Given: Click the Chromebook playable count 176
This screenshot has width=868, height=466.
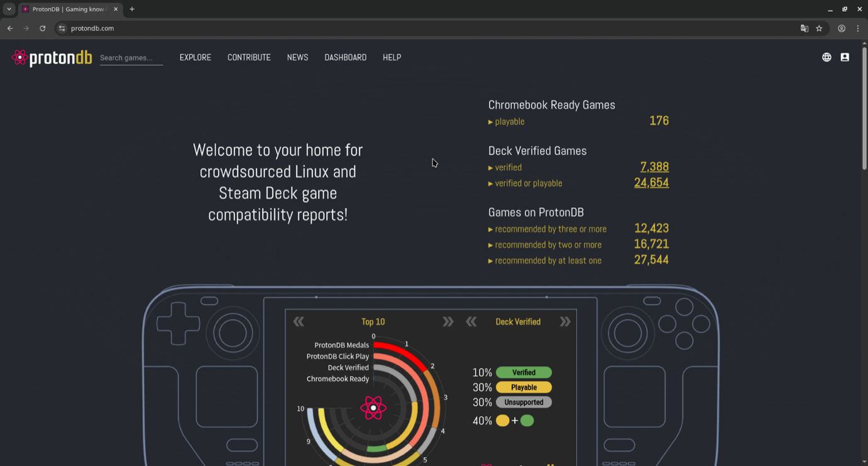Looking at the screenshot, I should [659, 121].
